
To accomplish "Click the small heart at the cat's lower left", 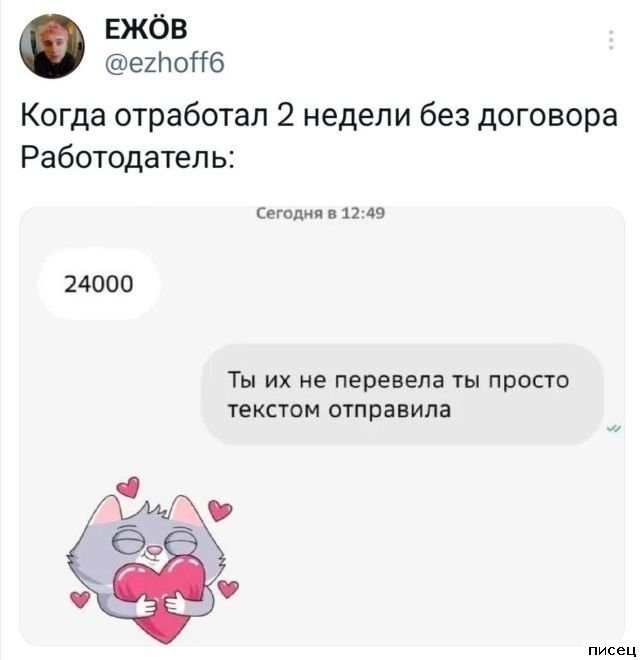I will point(80,599).
